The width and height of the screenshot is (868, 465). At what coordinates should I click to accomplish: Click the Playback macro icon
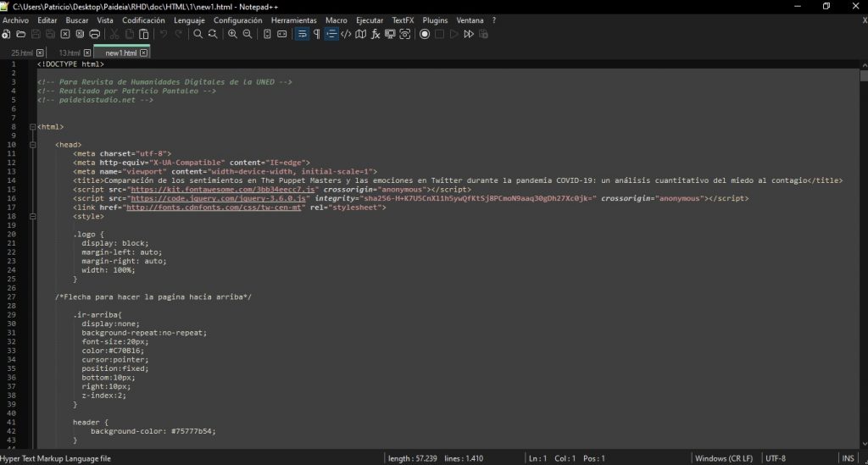pyautogui.click(x=454, y=34)
